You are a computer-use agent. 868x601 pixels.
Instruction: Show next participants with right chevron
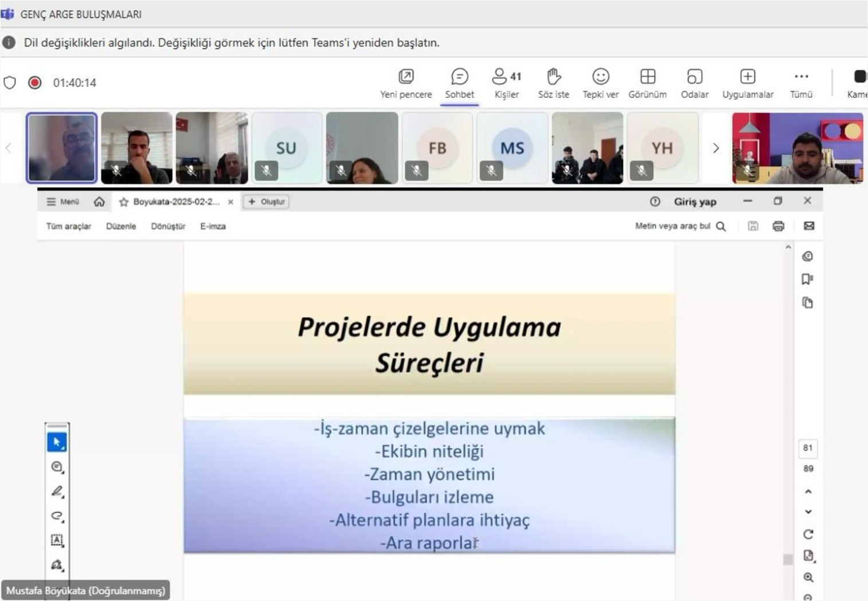coord(715,148)
